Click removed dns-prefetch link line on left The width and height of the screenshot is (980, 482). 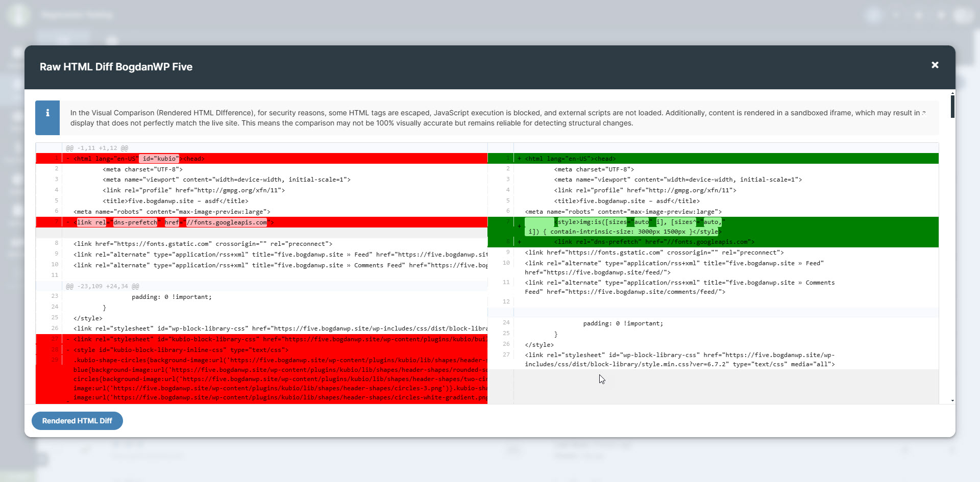coord(262,222)
